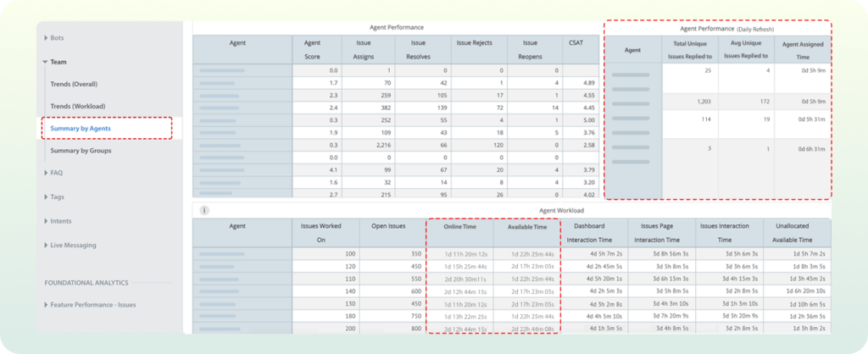
Task: Select the Live Messaging label in the sidebar
Action: coord(73,245)
